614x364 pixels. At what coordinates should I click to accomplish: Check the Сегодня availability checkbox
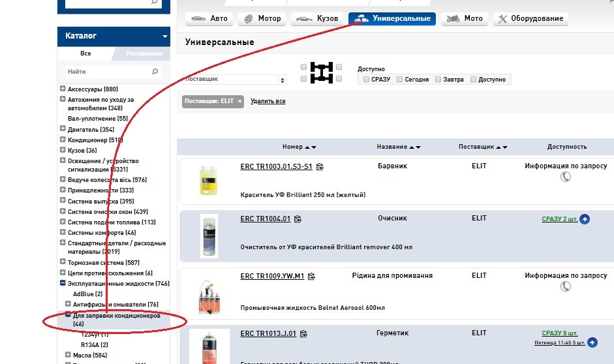click(399, 80)
